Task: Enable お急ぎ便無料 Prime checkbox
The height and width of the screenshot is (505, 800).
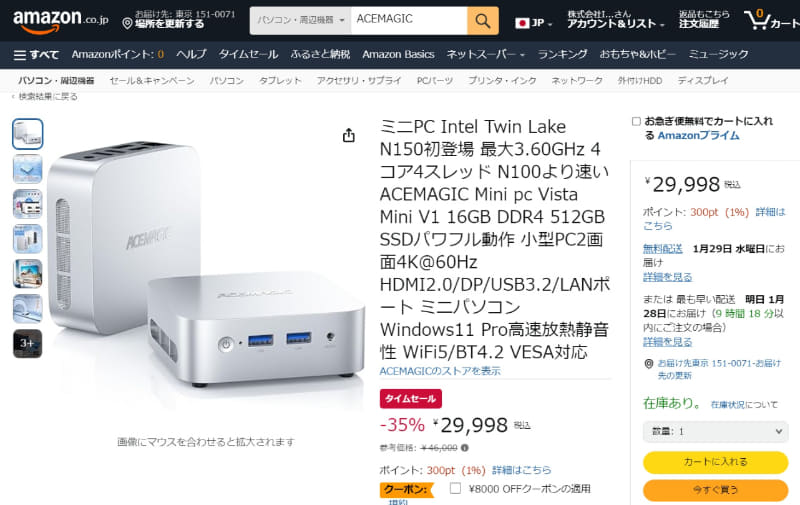Action: pos(636,121)
